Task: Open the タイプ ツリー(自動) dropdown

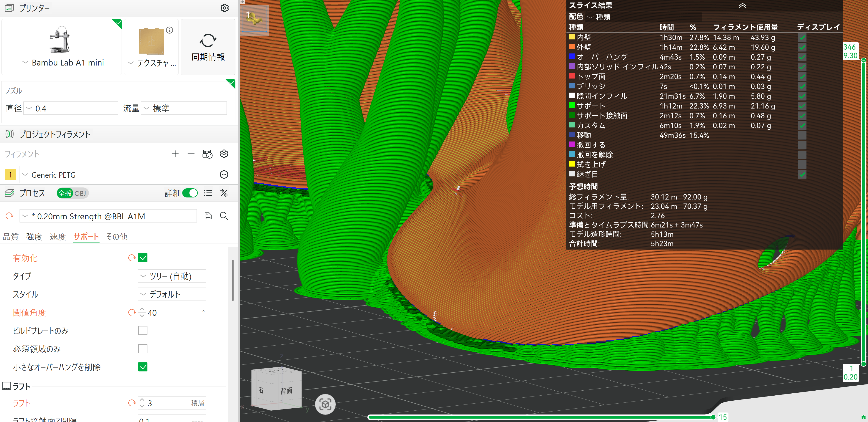Action: (x=172, y=276)
